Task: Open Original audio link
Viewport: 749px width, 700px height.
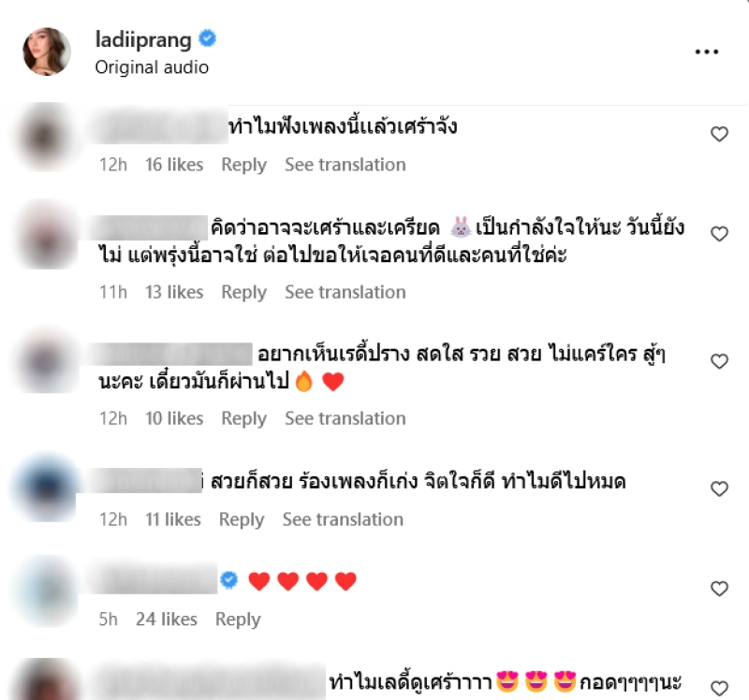Action: (152, 67)
